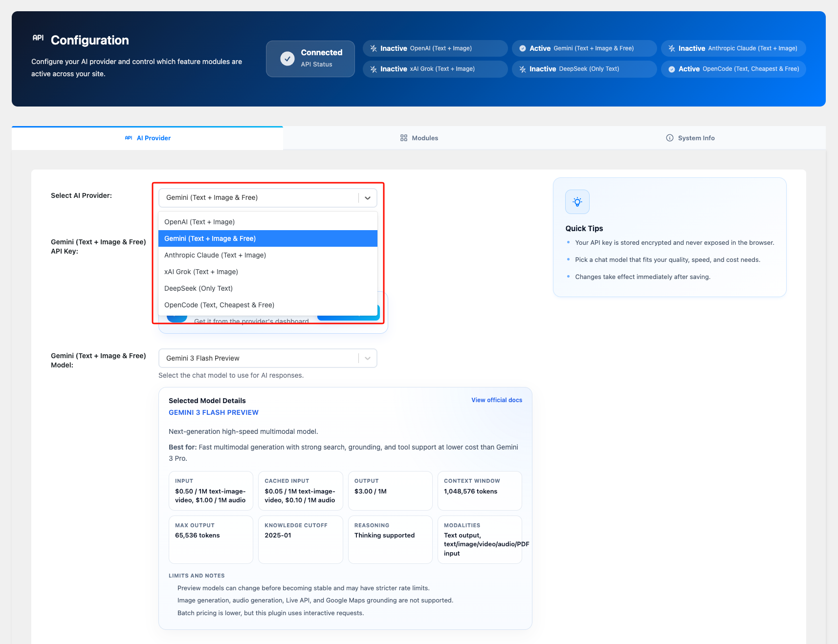This screenshot has height=644, width=838.
Task: Click the Inactive xAI Grok status icon
Action: tap(374, 69)
